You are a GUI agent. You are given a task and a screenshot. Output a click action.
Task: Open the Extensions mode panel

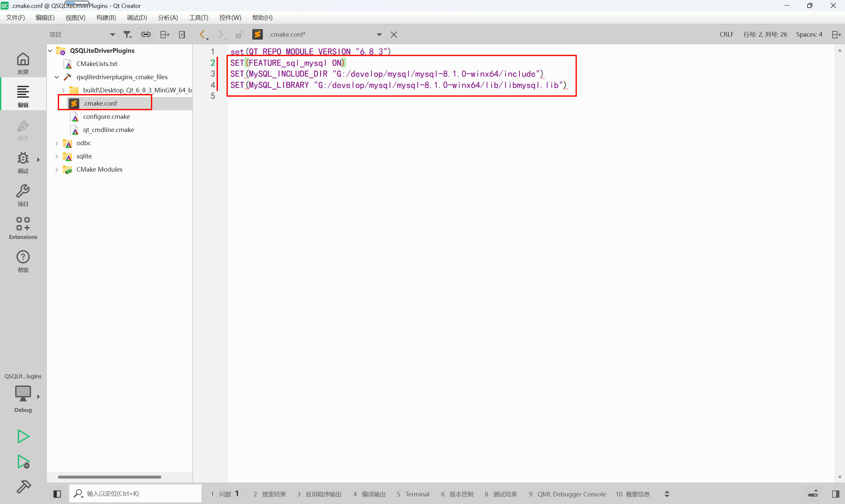tap(22, 227)
